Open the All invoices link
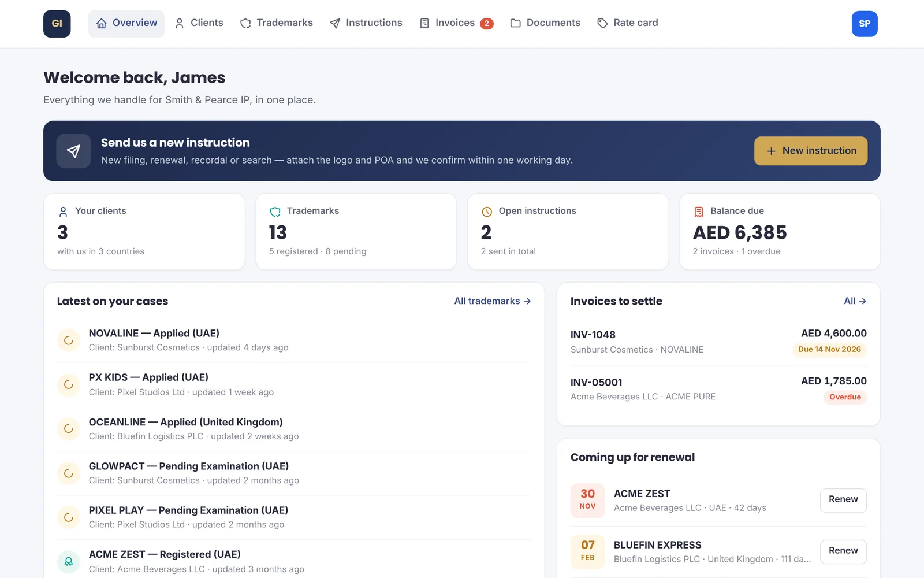This screenshot has width=924, height=578. pos(855,301)
